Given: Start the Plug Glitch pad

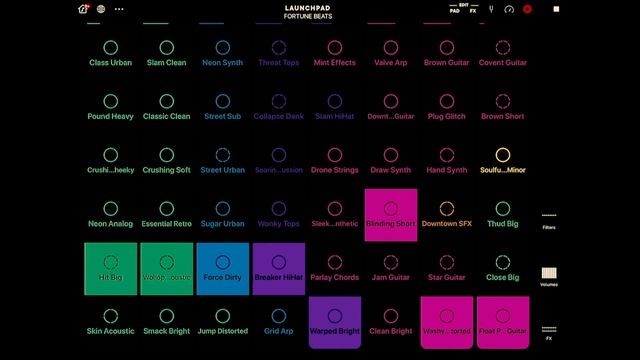Looking at the screenshot, I should point(447,108).
